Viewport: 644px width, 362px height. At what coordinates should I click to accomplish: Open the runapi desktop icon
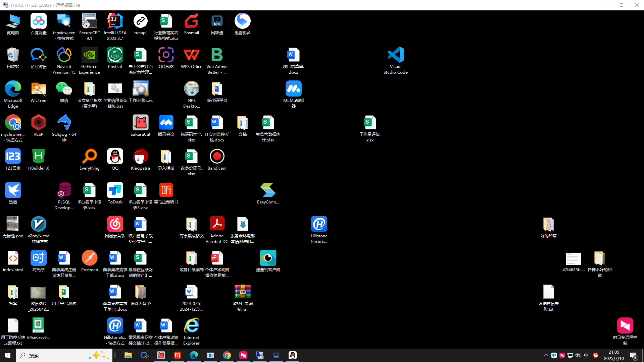[141, 24]
